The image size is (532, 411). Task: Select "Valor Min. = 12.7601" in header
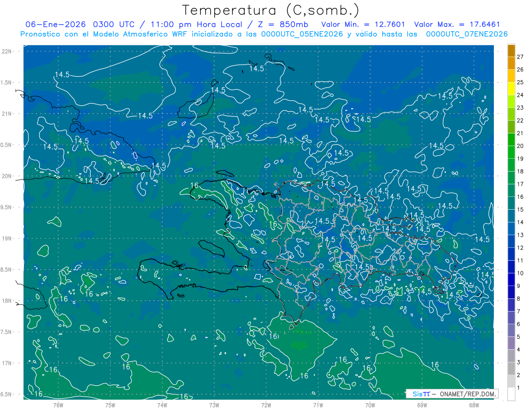(x=364, y=24)
